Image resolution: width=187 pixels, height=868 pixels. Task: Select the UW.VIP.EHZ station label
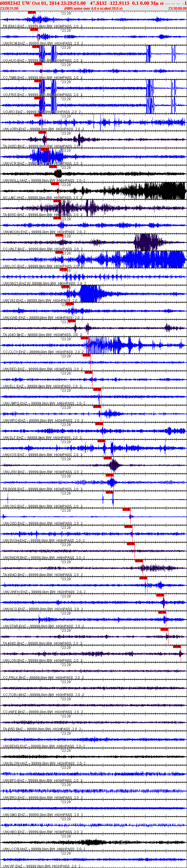(x=42, y=866)
